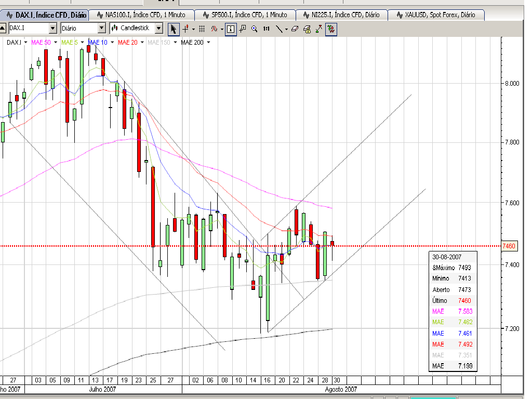
Task: Click the alert warning icon
Action: [307, 29]
